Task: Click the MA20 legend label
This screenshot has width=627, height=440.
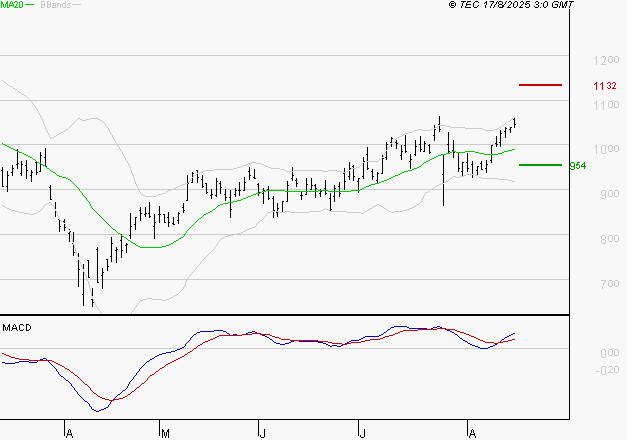Action: [x=11, y=5]
